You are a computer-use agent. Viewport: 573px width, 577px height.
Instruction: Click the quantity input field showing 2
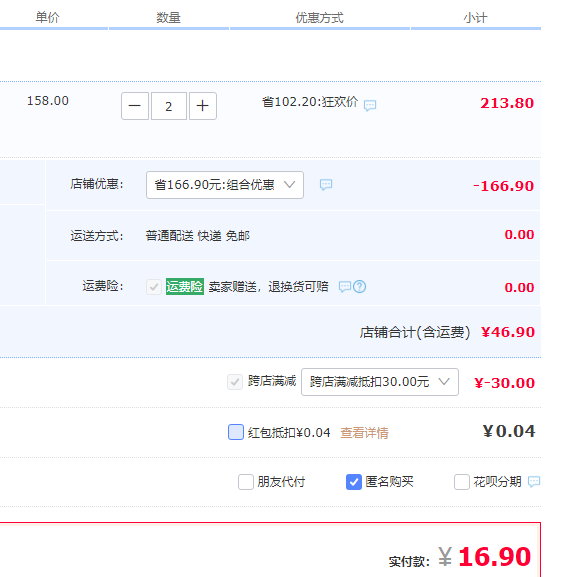[169, 106]
